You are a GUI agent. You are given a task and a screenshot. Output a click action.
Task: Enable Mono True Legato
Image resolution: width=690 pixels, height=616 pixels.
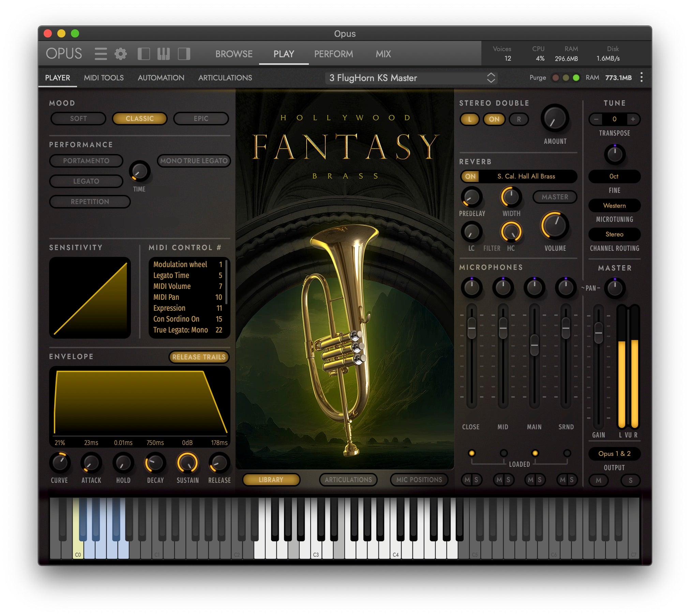194,160
